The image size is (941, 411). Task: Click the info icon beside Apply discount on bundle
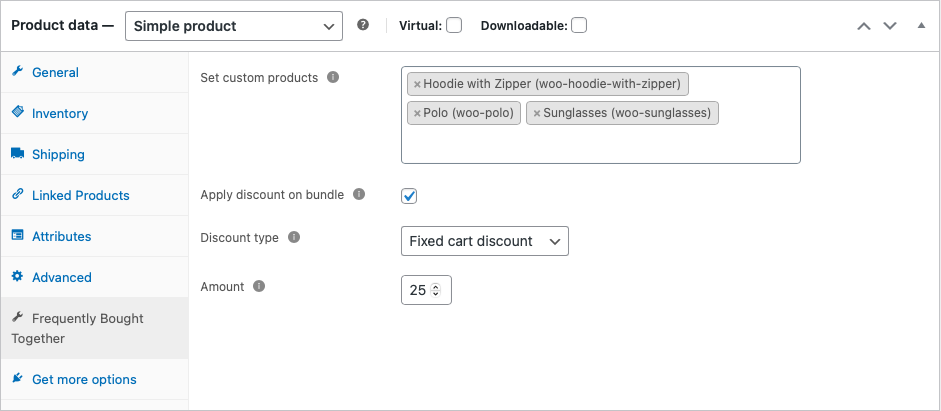click(359, 194)
